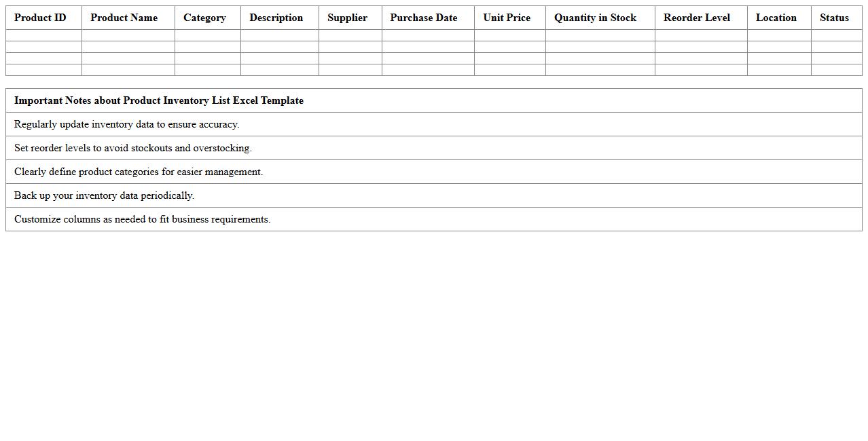Click the first empty cell under Product ID

(43, 35)
